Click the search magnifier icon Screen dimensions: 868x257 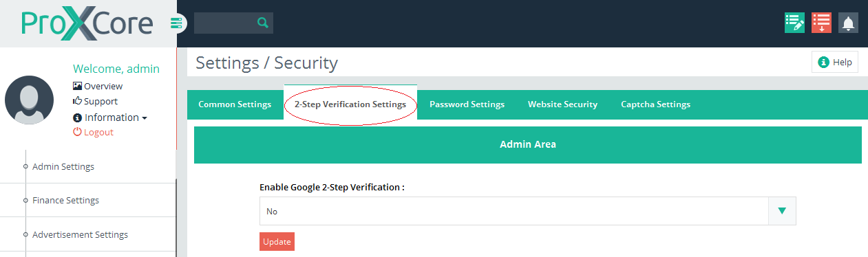pos(262,23)
